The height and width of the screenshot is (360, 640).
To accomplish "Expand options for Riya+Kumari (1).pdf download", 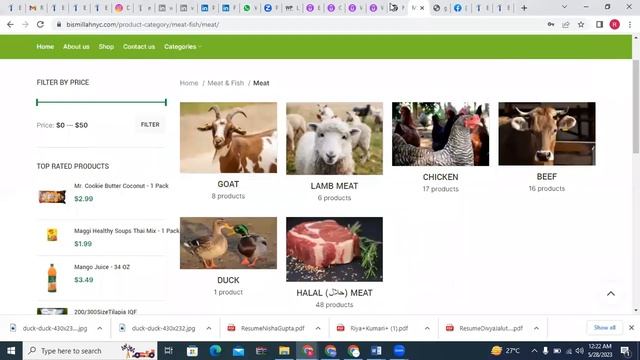I will tap(427, 328).
